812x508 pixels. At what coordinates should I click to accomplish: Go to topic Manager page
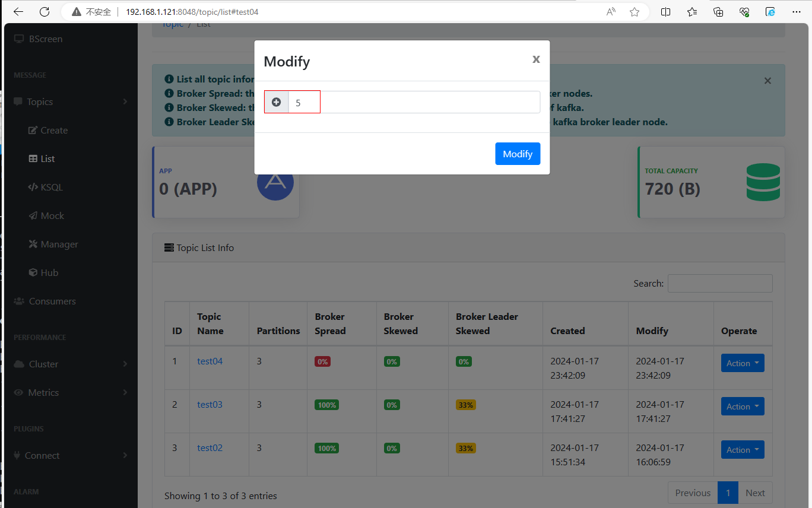[59, 245]
